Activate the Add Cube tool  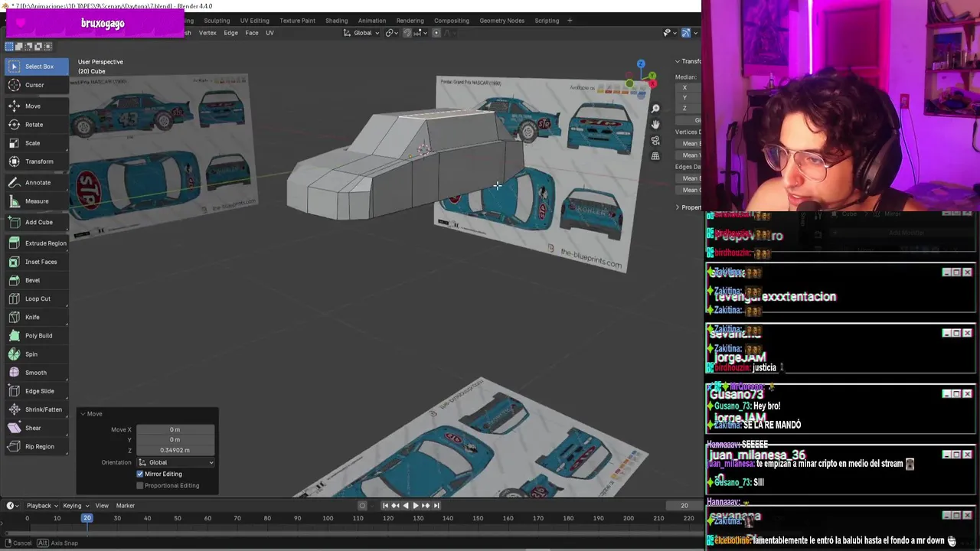tap(37, 223)
